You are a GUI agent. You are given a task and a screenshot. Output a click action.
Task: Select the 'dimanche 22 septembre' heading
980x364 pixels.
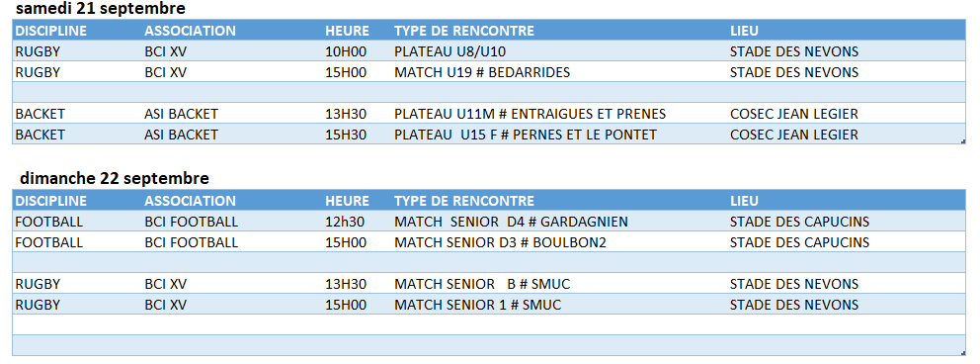115,178
